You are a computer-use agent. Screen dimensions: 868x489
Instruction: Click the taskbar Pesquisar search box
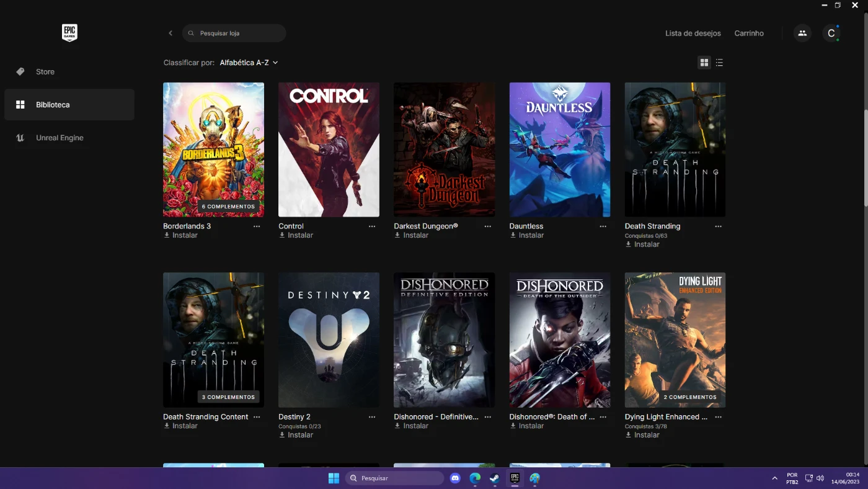[394, 478]
